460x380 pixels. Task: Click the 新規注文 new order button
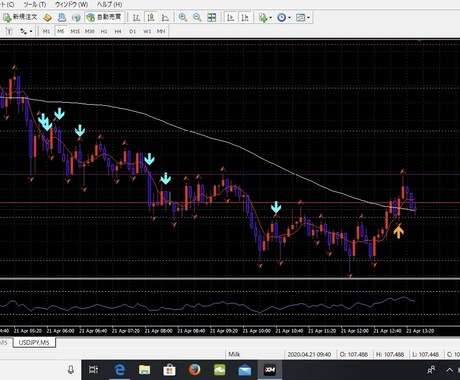click(x=20, y=17)
